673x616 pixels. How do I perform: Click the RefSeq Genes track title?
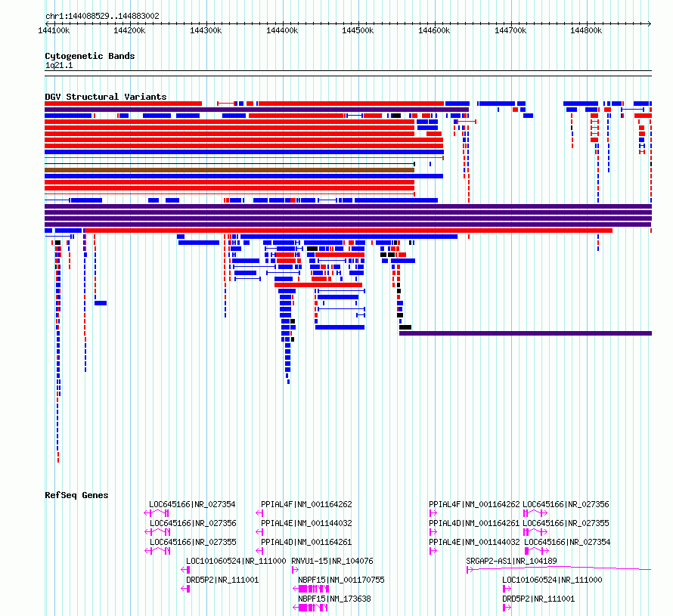tap(76, 495)
